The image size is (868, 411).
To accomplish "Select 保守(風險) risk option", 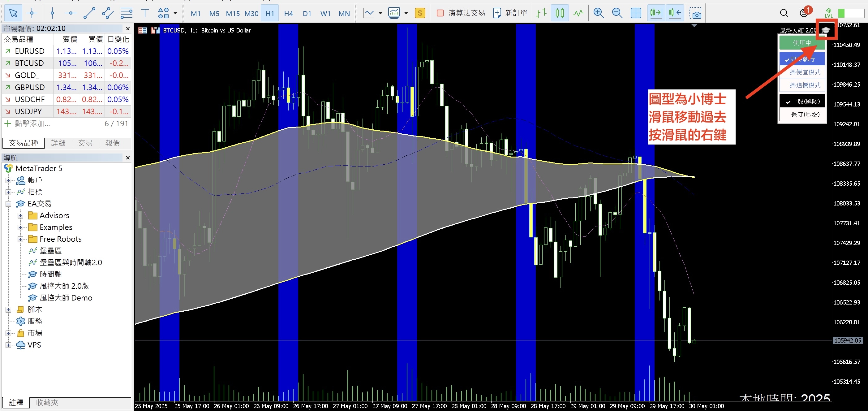I will click(x=802, y=114).
